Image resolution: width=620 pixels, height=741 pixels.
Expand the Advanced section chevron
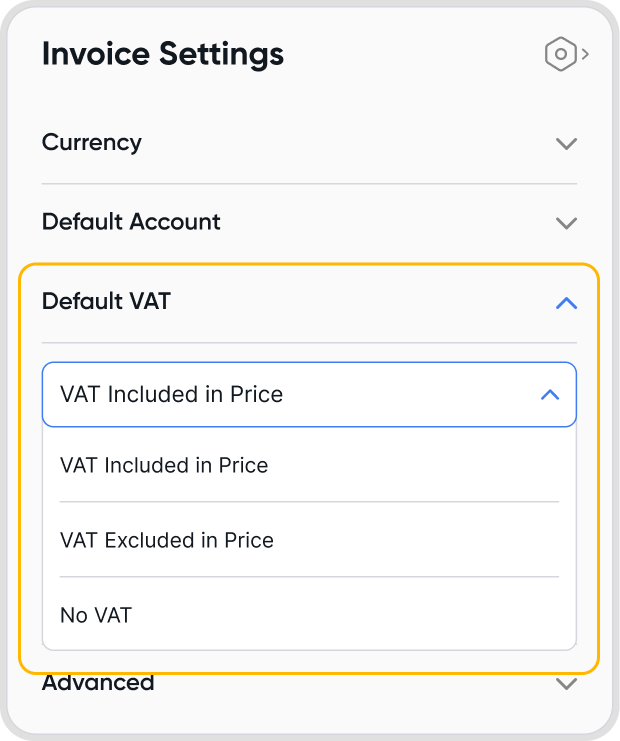tap(566, 685)
